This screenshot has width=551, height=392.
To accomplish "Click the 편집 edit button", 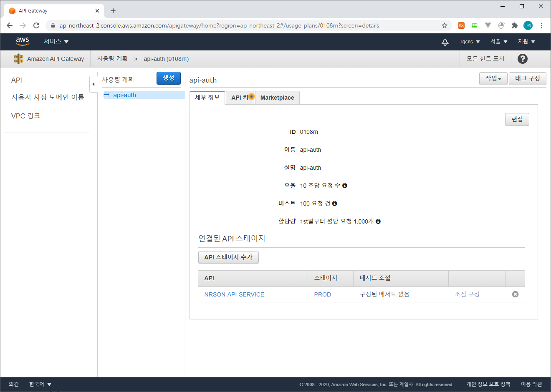I will coord(517,119).
